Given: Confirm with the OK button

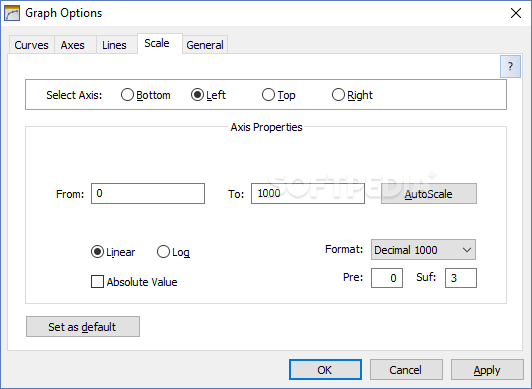Looking at the screenshot, I should click(325, 370).
